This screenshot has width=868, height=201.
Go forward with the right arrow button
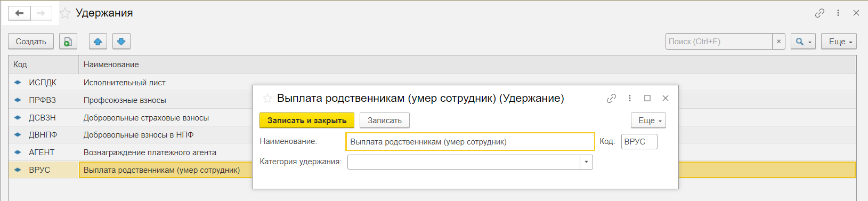point(41,13)
